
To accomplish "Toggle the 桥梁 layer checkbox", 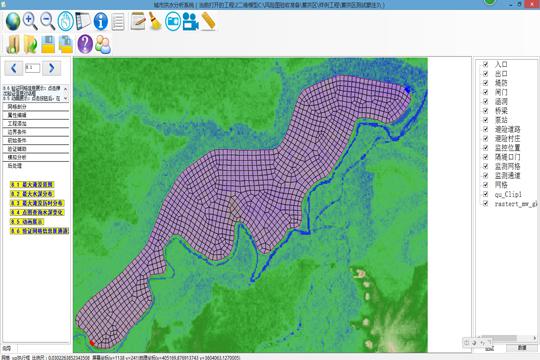I will (x=486, y=111).
